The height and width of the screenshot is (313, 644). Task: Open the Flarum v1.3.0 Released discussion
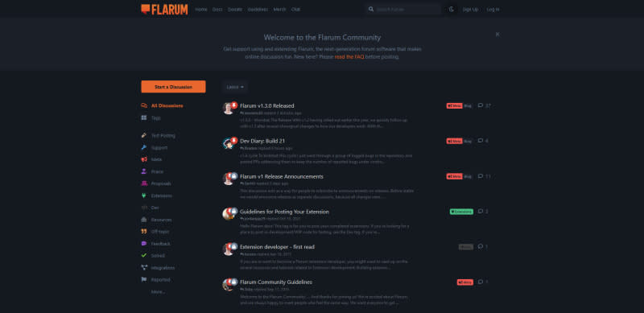click(267, 105)
